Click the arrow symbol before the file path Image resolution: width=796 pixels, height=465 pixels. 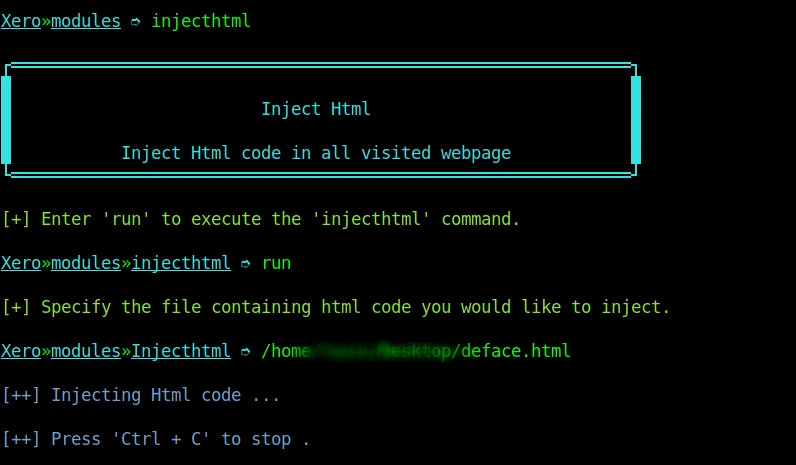click(x=246, y=351)
